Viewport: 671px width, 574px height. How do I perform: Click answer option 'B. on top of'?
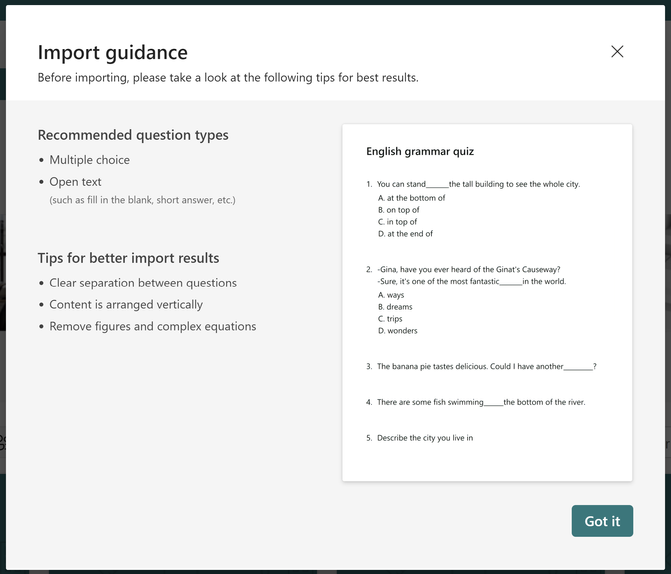(x=399, y=210)
